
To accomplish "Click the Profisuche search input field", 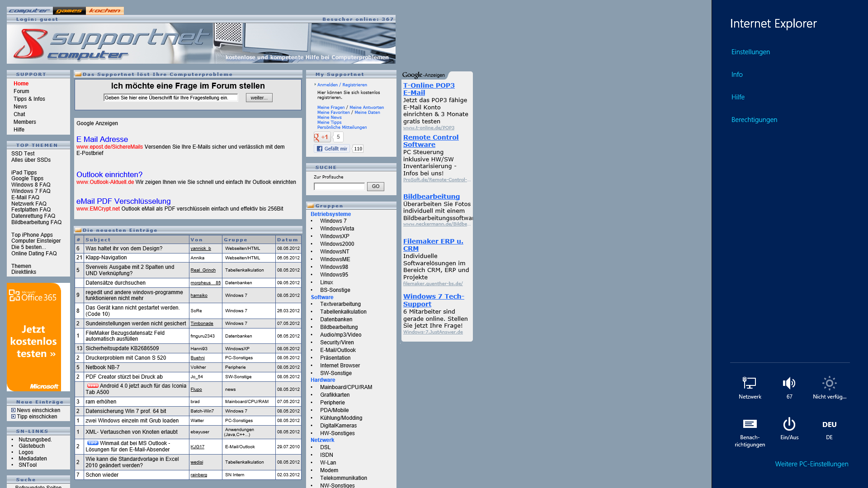I will click(339, 186).
